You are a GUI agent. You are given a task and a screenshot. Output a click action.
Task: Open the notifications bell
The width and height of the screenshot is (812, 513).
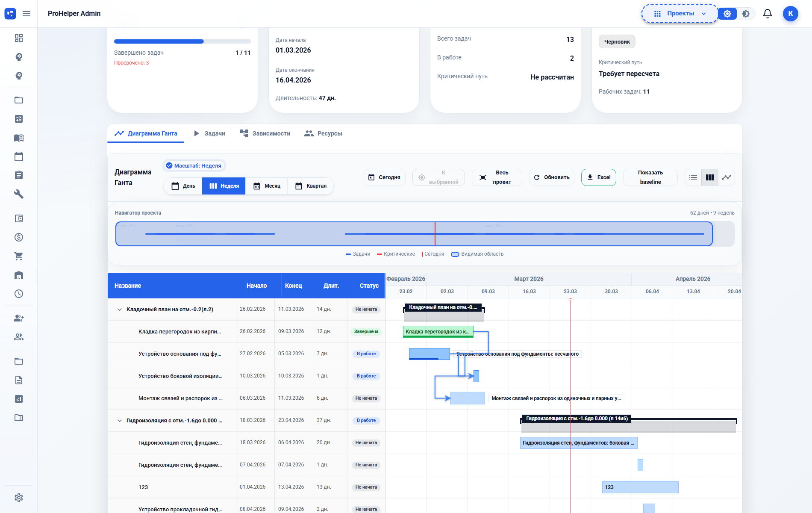click(x=767, y=14)
